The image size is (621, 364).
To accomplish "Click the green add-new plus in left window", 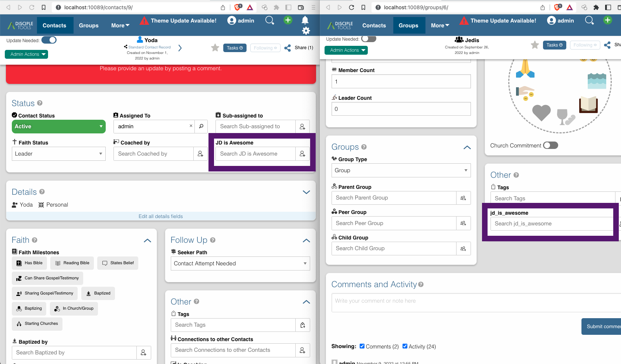I will (x=288, y=20).
